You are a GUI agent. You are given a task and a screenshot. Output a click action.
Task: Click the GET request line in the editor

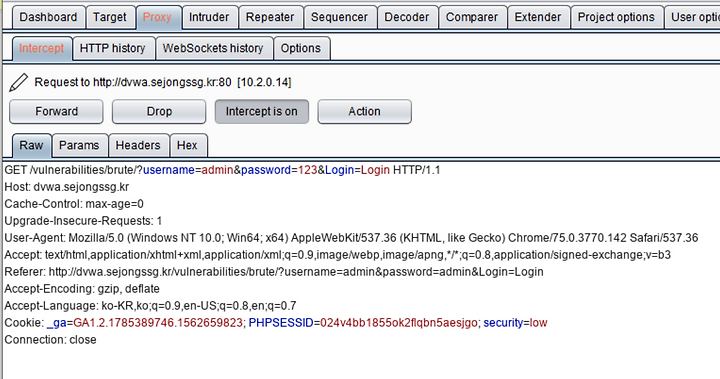[x=222, y=170]
